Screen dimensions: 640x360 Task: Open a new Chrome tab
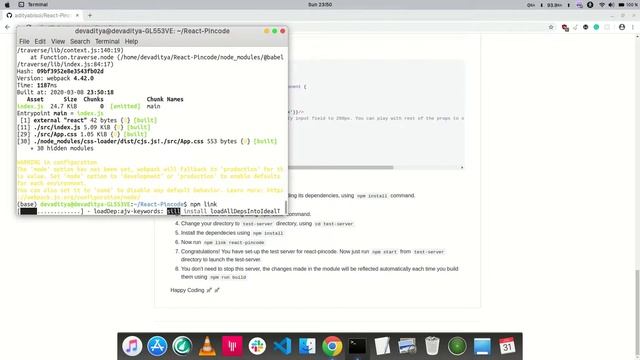pos(90,15)
